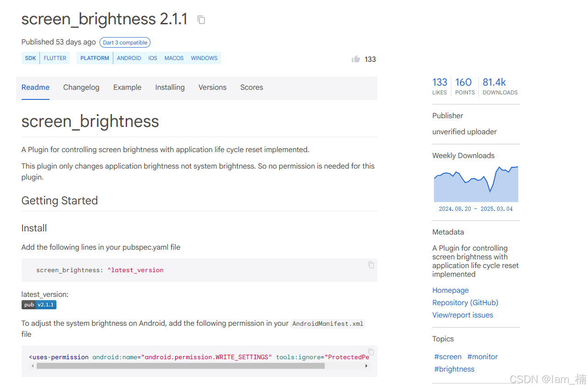Click the chart date range '2024.08.20 - 2025.03.04'
Screen dimensions: 588x389
(476, 209)
